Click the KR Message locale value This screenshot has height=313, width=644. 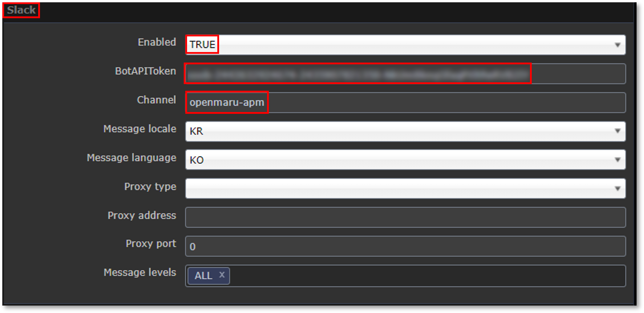tap(197, 131)
